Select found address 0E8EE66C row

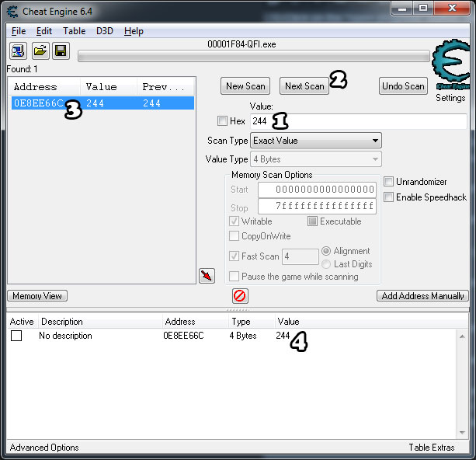102,103
